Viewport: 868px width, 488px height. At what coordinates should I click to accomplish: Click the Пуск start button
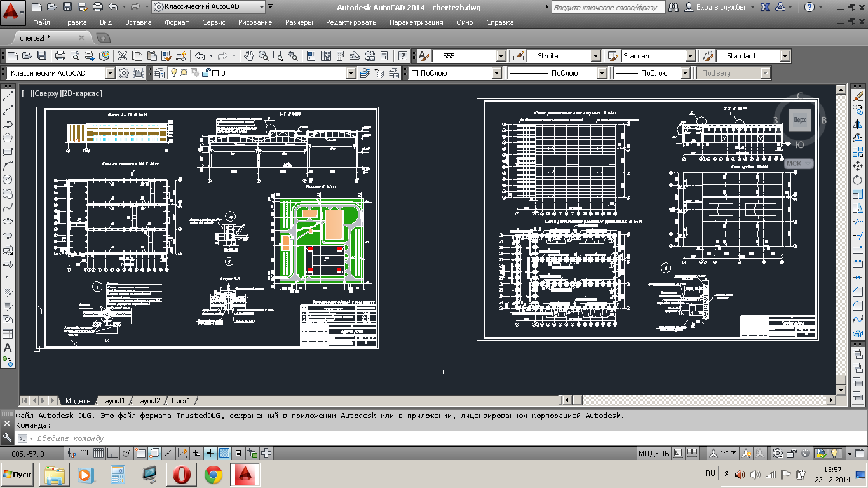pyautogui.click(x=18, y=475)
